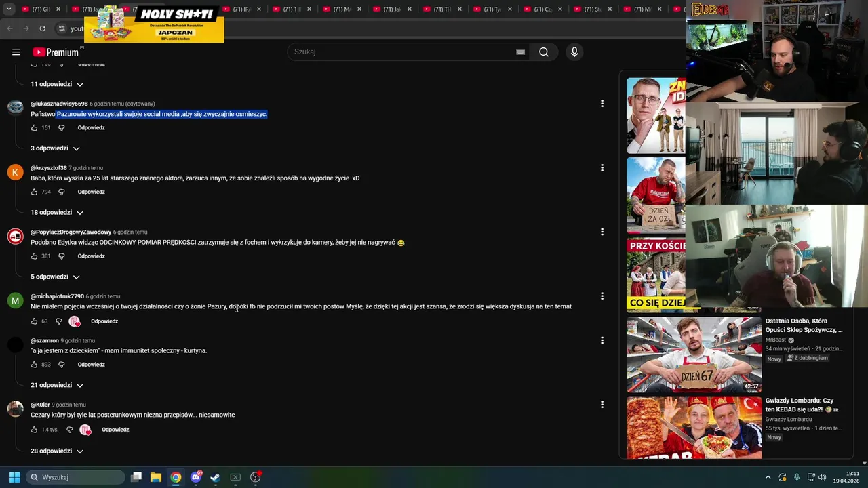868x488 pixels.
Task: Reply to @krzysztof38 via Odpowiedz
Action: 91,192
